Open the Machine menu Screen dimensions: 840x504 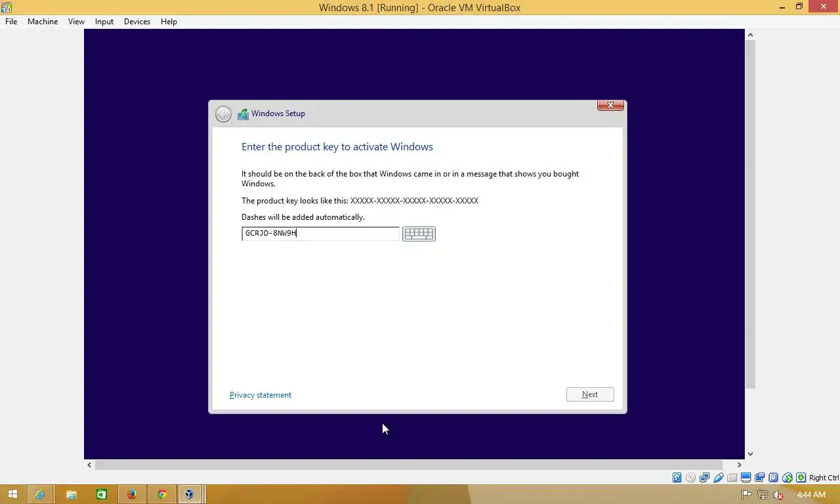(43, 22)
